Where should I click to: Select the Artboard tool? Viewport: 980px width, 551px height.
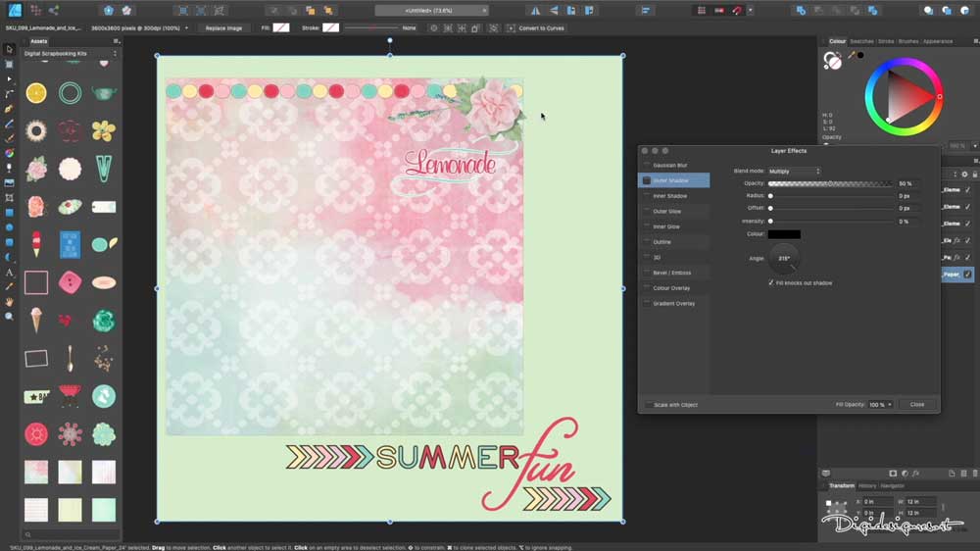coord(9,64)
